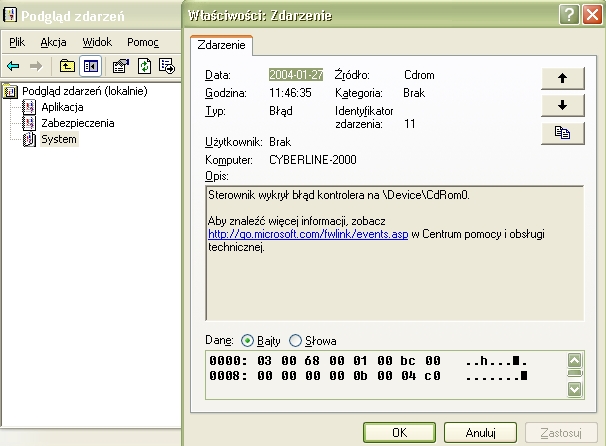Click the Back arrow toolbar icon
606x446 pixels.
(14, 66)
